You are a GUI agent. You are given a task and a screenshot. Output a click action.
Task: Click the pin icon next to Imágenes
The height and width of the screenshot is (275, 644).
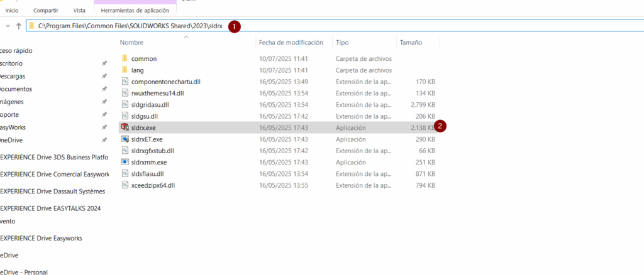(x=104, y=102)
